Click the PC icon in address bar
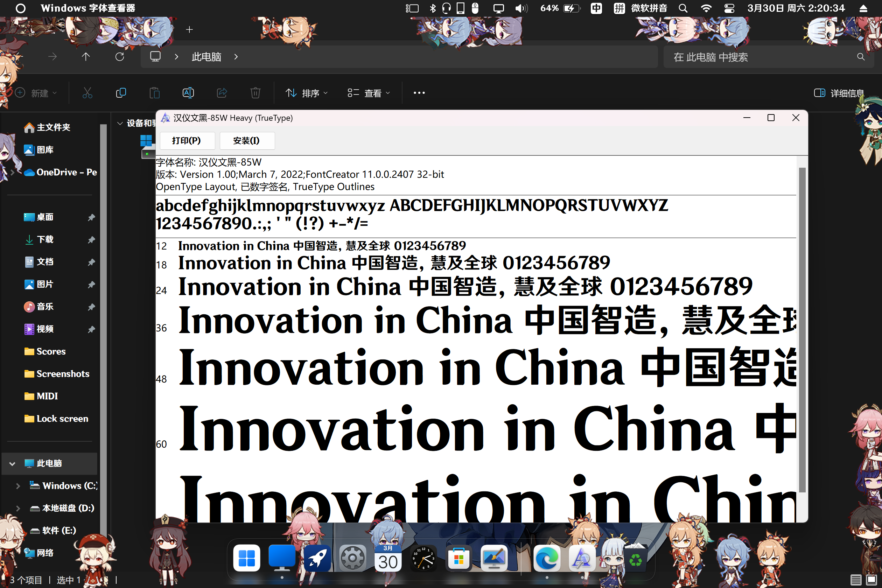The image size is (882, 588). 155,57
